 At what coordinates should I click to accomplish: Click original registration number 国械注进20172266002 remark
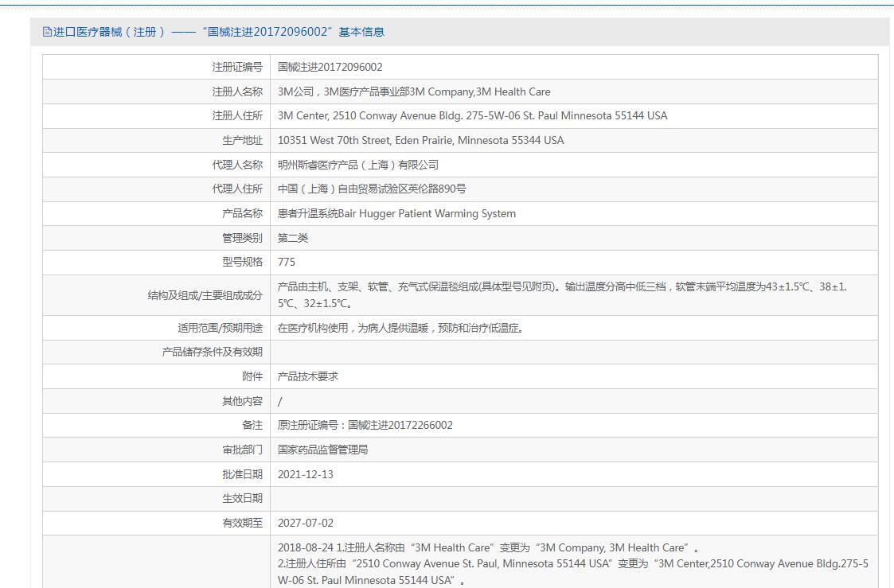coord(365,425)
